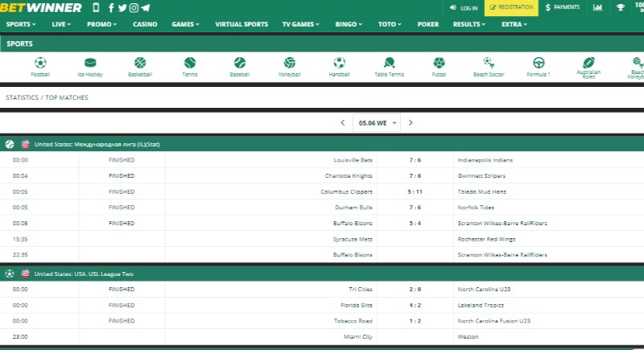Click the LOG IN button
This screenshot has height=350, width=644.
point(464,8)
